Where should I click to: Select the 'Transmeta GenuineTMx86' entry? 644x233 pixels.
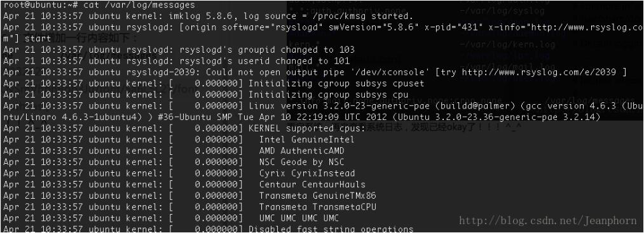click(x=317, y=196)
